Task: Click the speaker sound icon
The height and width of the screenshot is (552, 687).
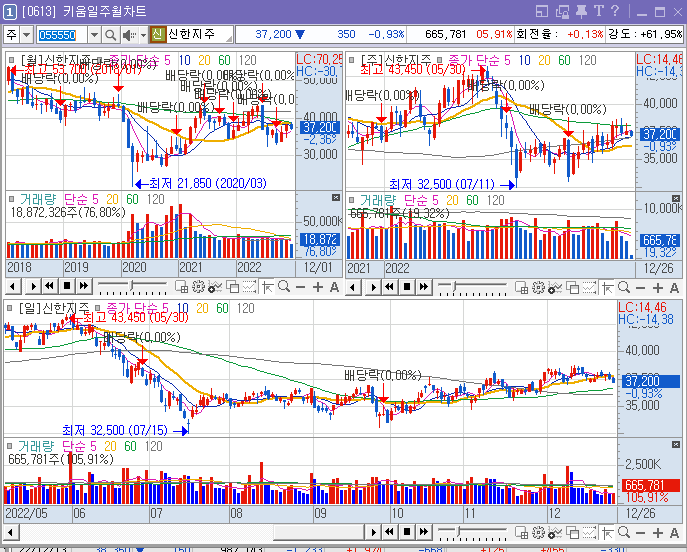Action: 129,35
